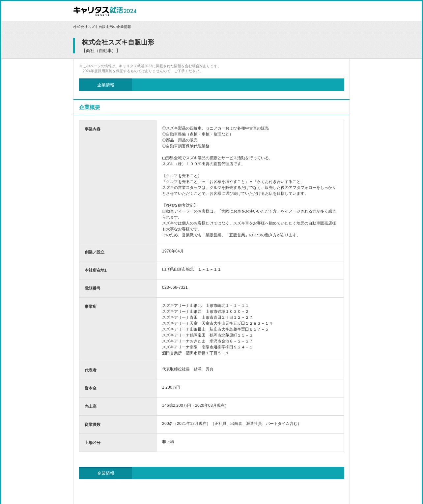
Task: Click the 企業概要 section heading
Action: pyautogui.click(x=90, y=107)
